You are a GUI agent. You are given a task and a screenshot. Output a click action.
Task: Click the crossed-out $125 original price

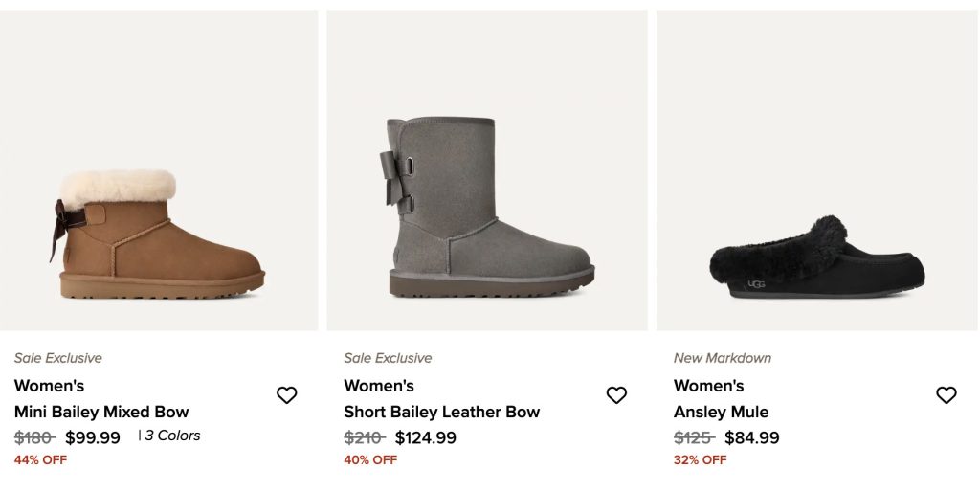pos(694,437)
